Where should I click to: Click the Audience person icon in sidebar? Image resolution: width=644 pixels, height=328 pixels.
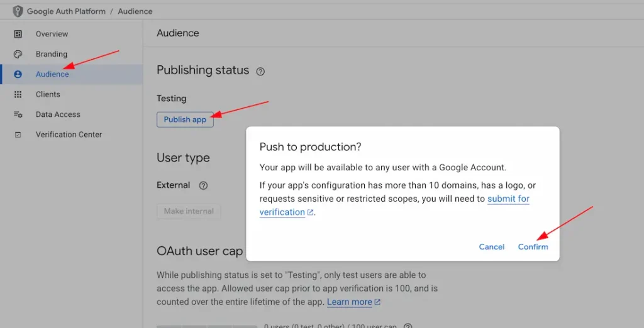click(x=18, y=74)
